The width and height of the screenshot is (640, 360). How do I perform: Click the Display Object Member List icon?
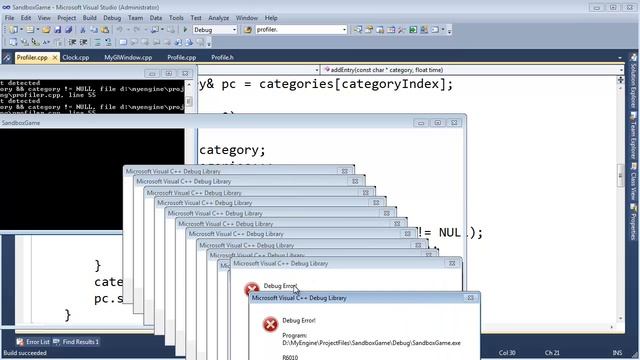click(x=13, y=42)
